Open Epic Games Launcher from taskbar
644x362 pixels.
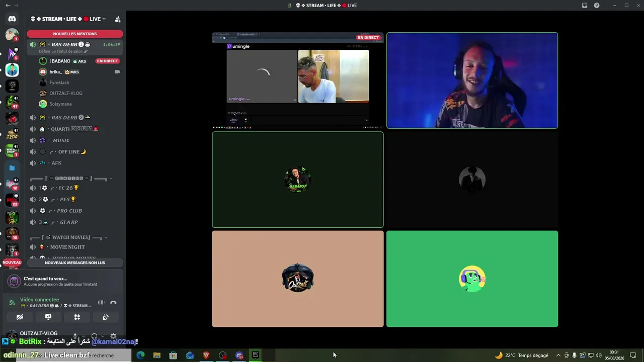pos(256,355)
